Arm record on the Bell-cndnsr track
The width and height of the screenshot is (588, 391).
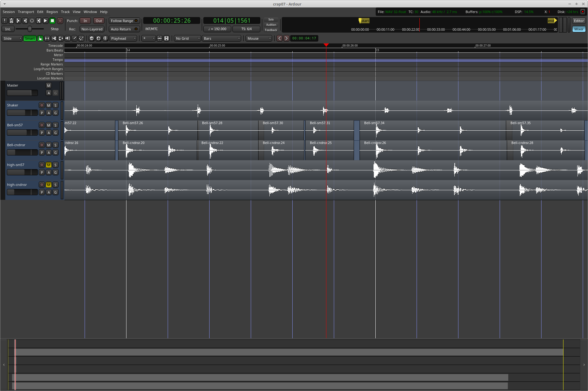point(42,145)
